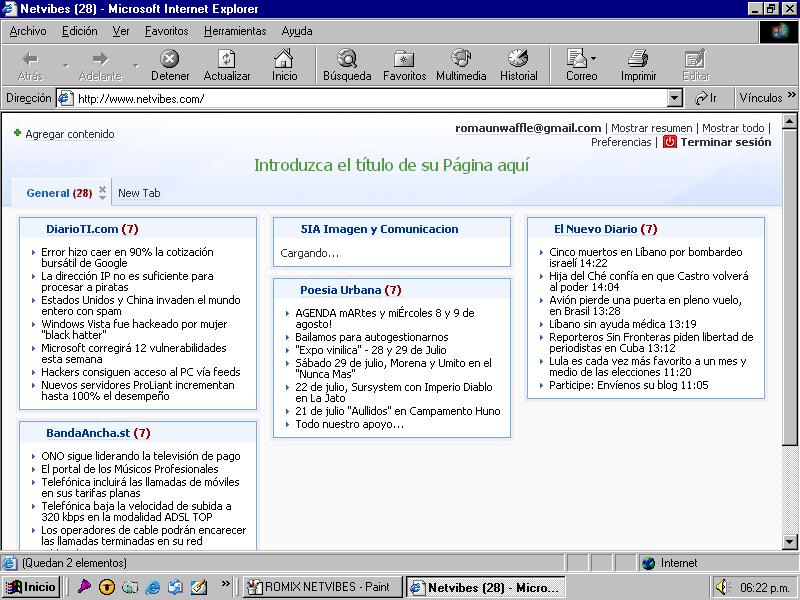Open the General tab options arrow

pyautogui.click(x=103, y=197)
